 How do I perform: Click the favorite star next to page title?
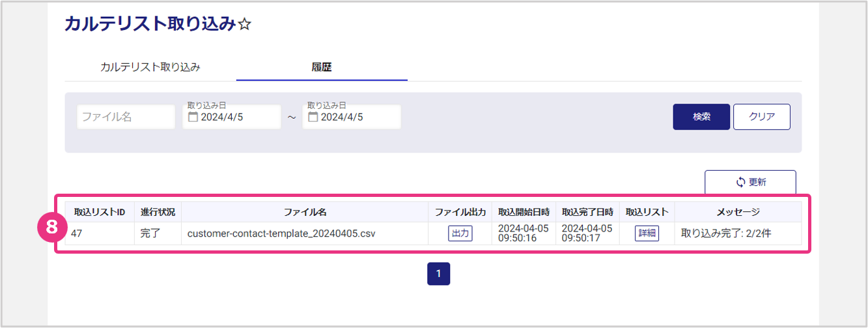[245, 25]
